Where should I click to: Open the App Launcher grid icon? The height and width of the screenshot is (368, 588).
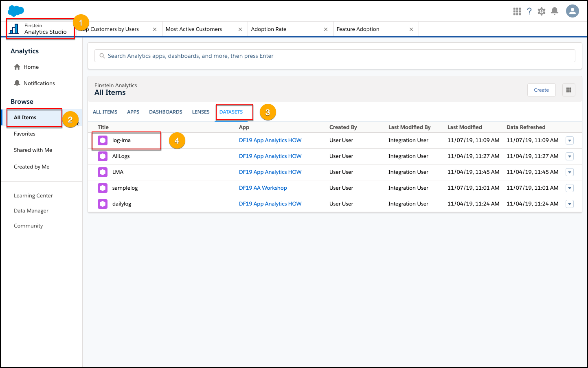517,11
